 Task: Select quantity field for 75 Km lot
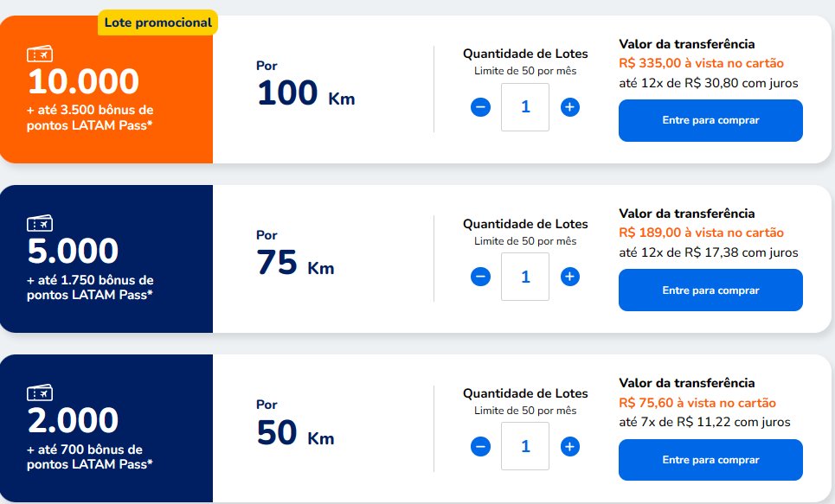click(525, 277)
